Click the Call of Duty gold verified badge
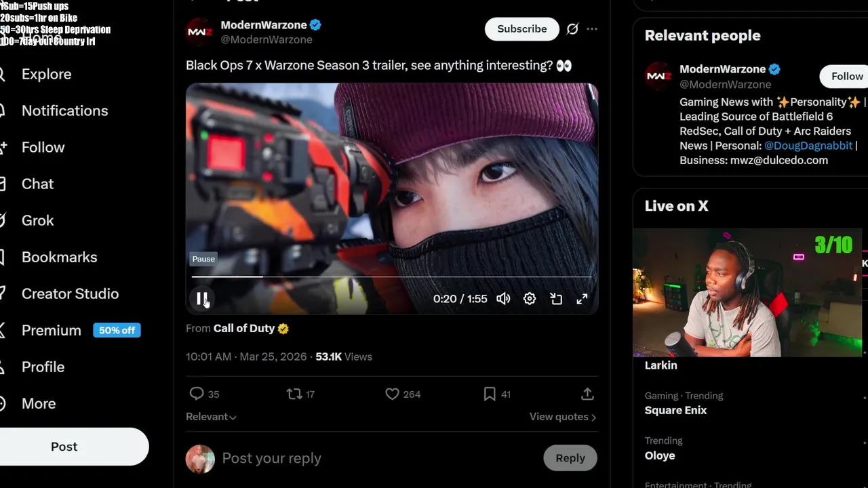The image size is (868, 488). point(283,329)
